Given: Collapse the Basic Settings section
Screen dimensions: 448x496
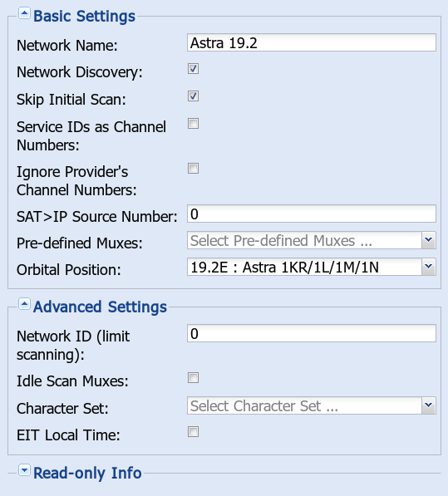Looking at the screenshot, I should coord(24,13).
